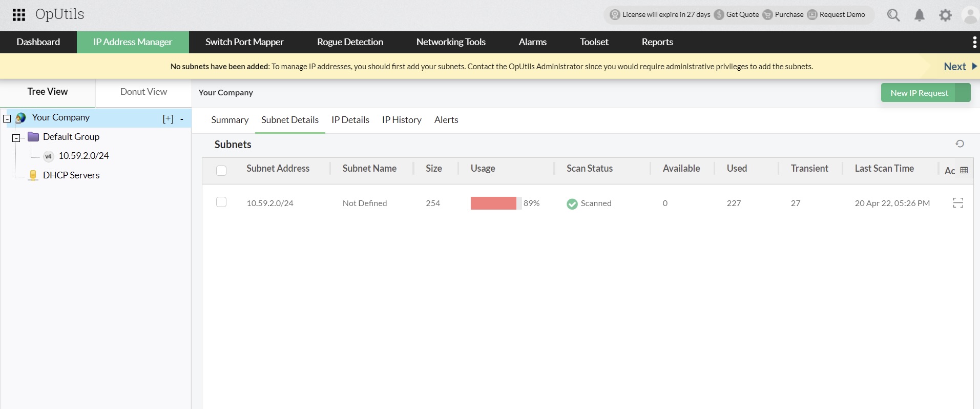The image size is (980, 409).
Task: Click the [+] expand-all button in tree
Action: pos(168,119)
